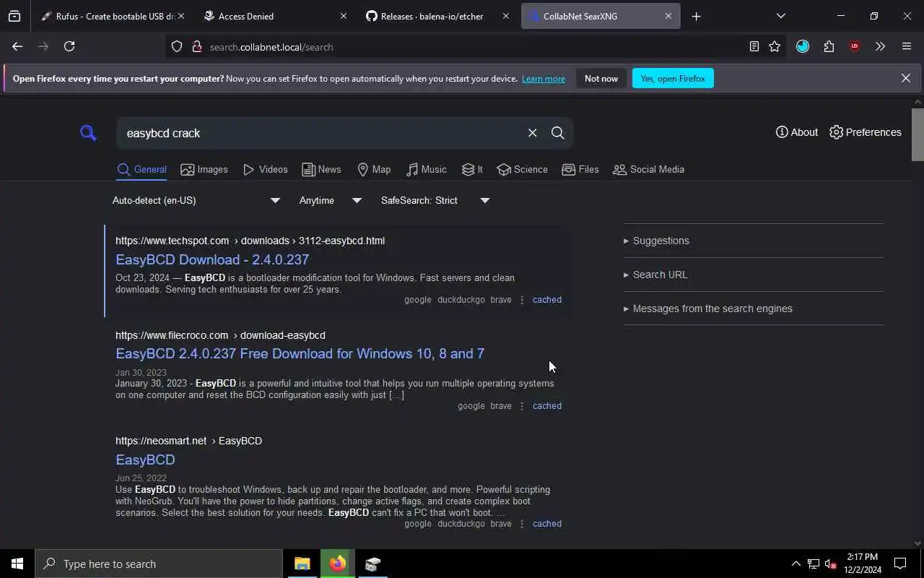Viewport: 924px width, 578px height.
Task: Click the taskbar search box
Action: pyautogui.click(x=159, y=564)
